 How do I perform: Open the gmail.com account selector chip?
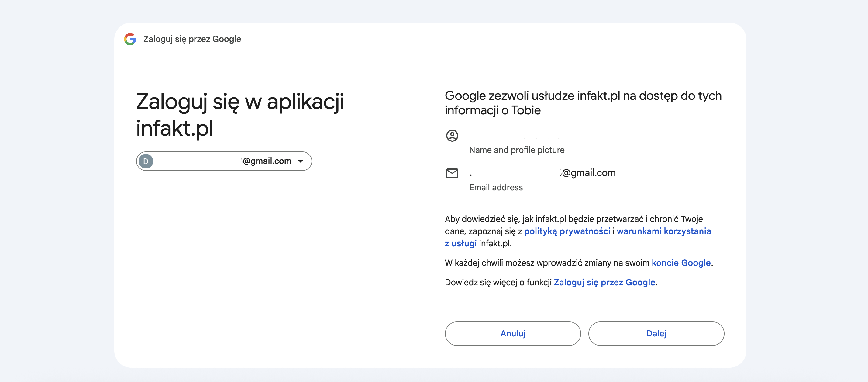point(224,161)
